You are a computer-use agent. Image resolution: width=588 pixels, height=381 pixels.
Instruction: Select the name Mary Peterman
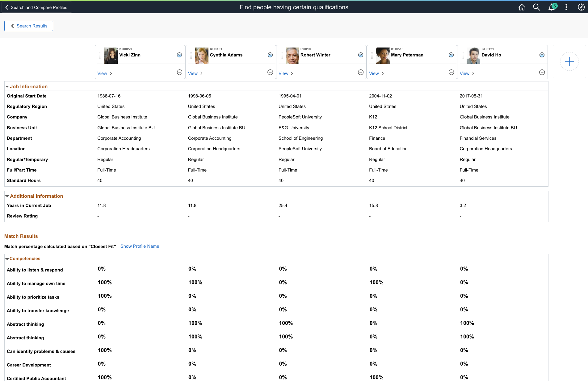tap(407, 55)
